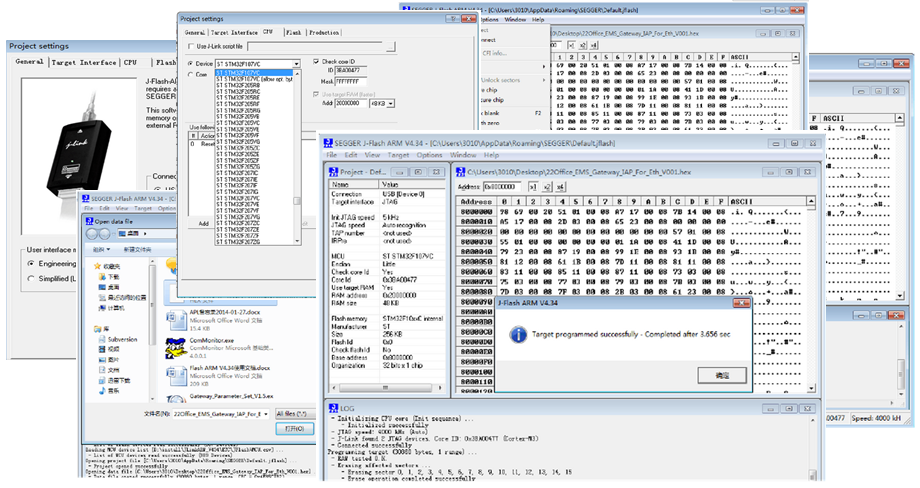Set hex view width to x1
The width and height of the screenshot is (920, 488).
click(533, 187)
